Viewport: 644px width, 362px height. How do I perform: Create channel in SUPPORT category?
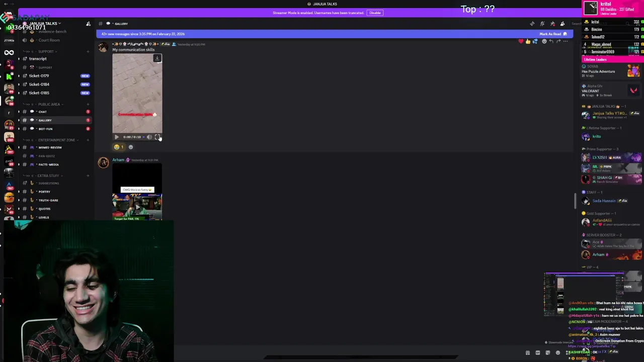[88, 51]
